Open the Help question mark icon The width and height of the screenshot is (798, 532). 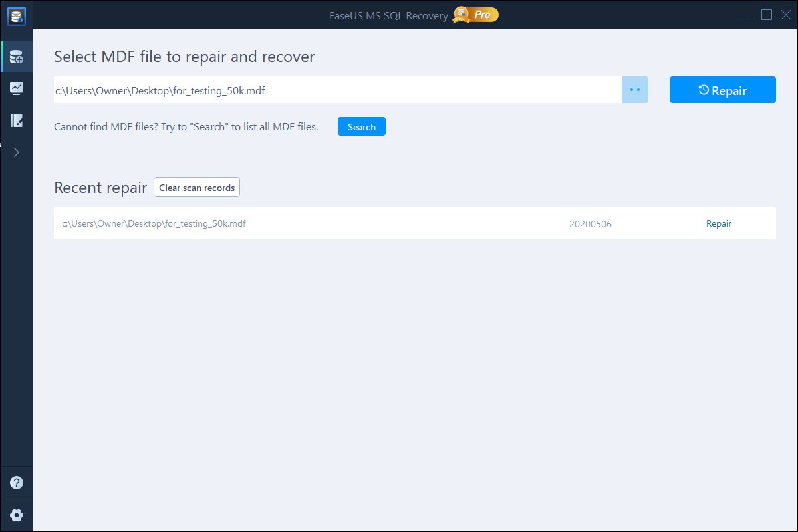point(17,483)
